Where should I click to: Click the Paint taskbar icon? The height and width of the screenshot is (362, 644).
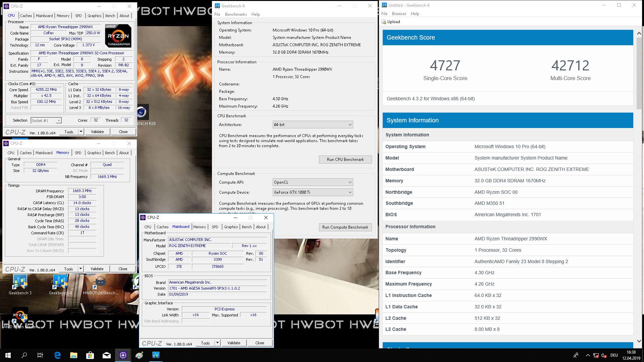pyautogui.click(x=139, y=355)
